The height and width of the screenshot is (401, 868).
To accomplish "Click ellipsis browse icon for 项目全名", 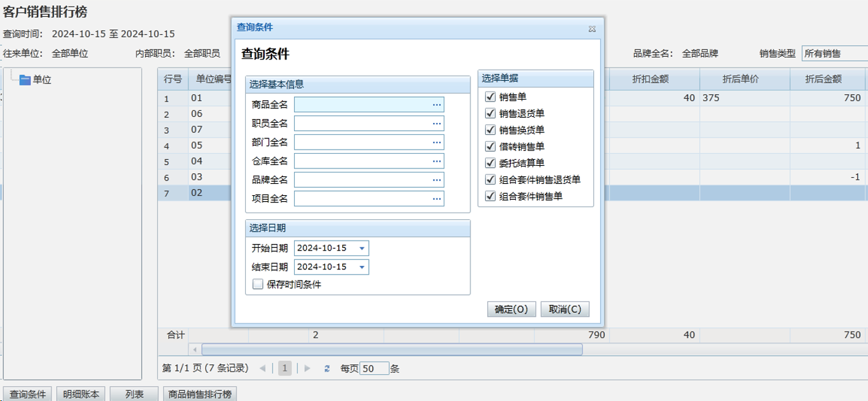I will click(x=436, y=198).
